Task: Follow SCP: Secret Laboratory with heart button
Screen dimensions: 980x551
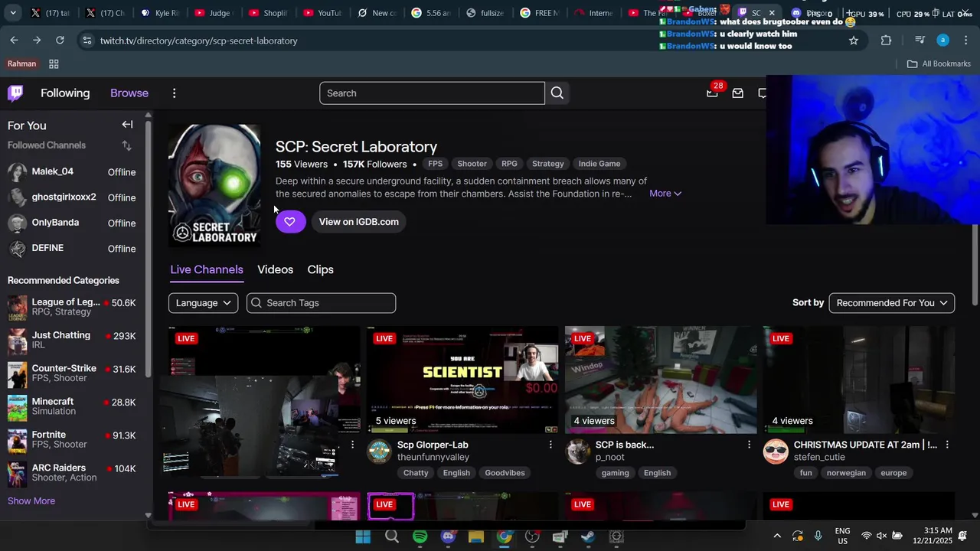Action: (290, 222)
